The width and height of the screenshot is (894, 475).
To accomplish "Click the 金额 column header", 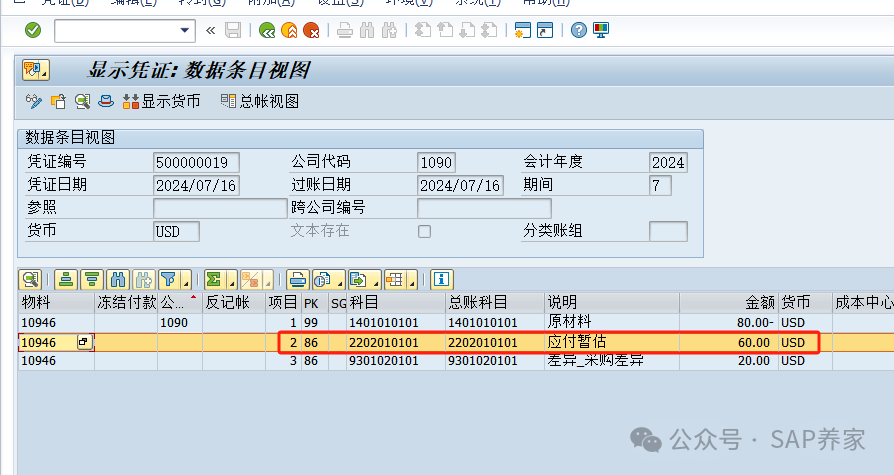I will 728,302.
